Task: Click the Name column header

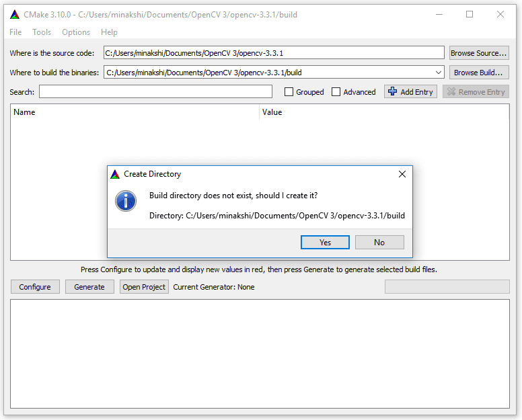Action: click(135, 112)
